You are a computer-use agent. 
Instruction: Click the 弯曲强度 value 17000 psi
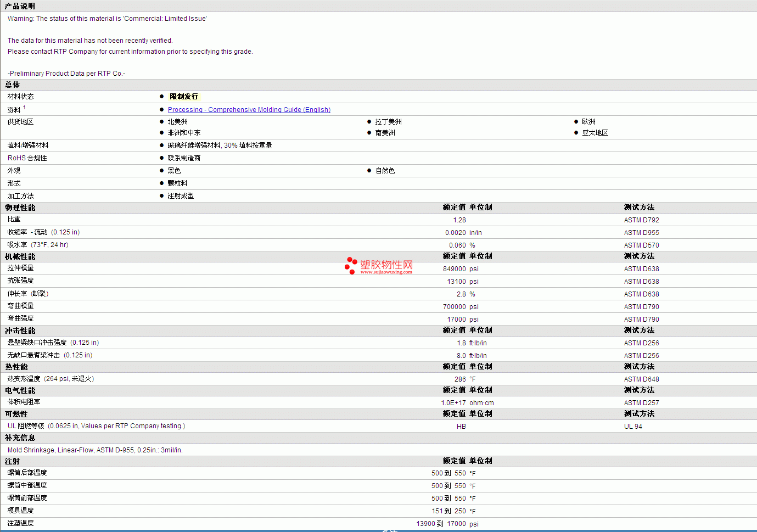[463, 320]
